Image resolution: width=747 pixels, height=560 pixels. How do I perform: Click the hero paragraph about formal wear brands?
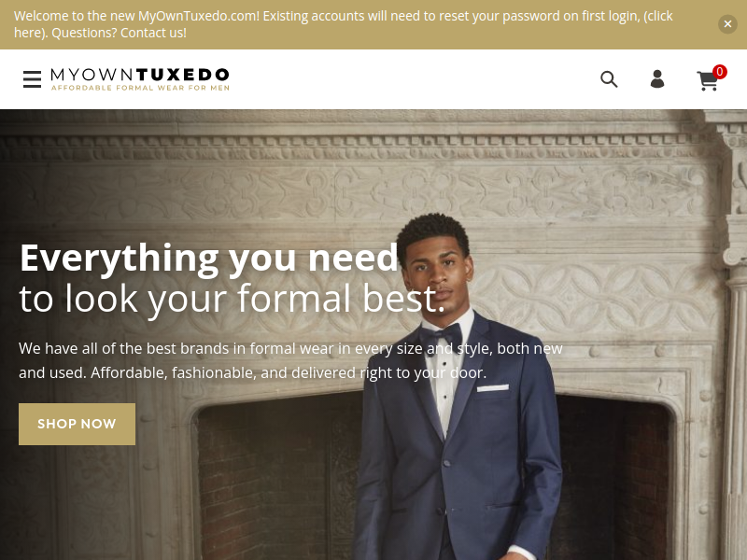290,360
